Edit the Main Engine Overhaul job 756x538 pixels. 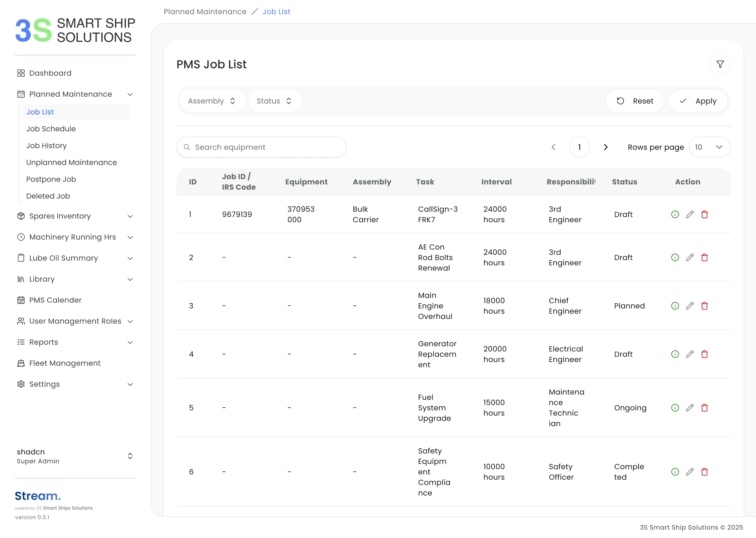(x=690, y=306)
